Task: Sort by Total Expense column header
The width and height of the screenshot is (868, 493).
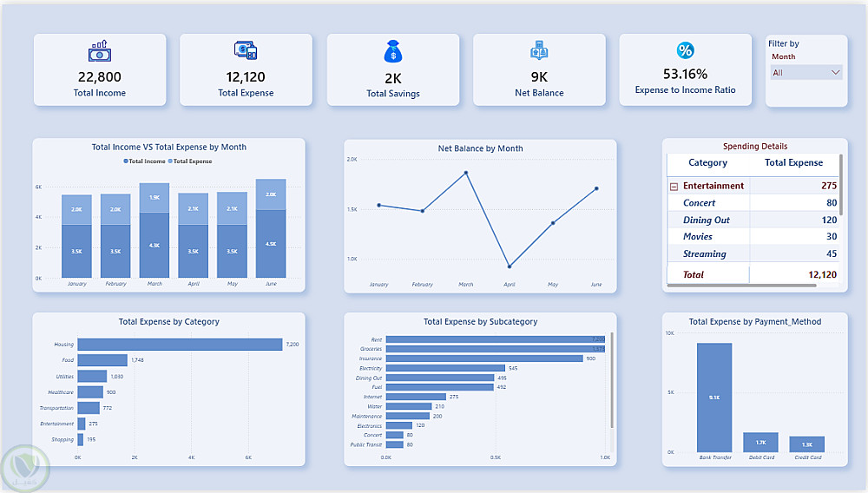Action: [793, 162]
